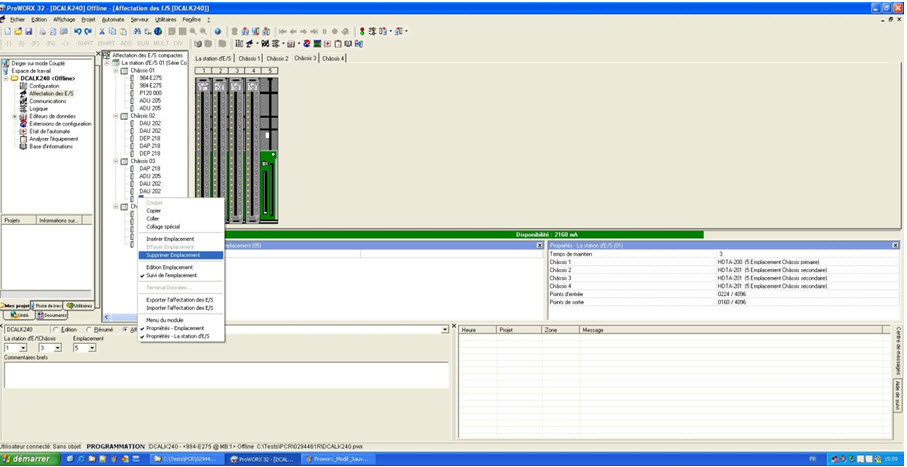Open the Configuration item in project tree
Screen dimensions: 907x467
45,86
